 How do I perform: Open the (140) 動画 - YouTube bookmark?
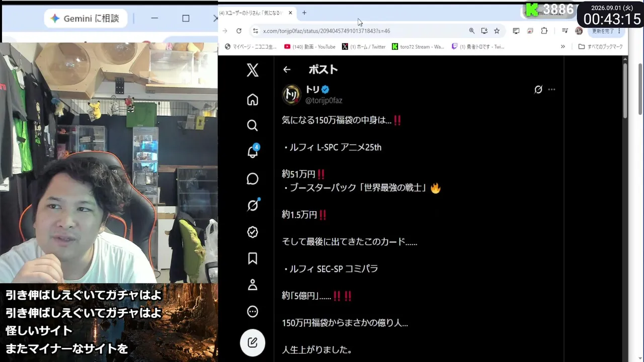(309, 47)
